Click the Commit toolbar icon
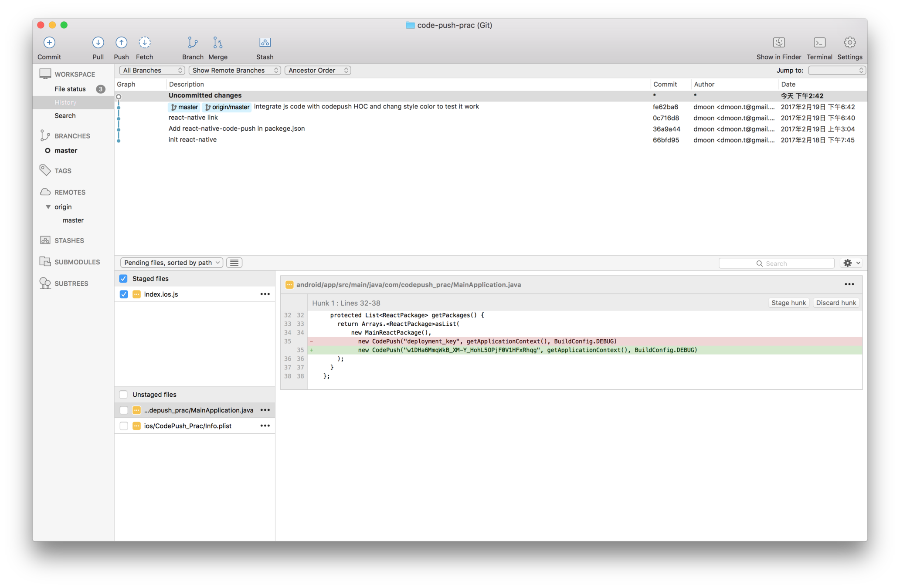900x588 pixels. (x=49, y=43)
